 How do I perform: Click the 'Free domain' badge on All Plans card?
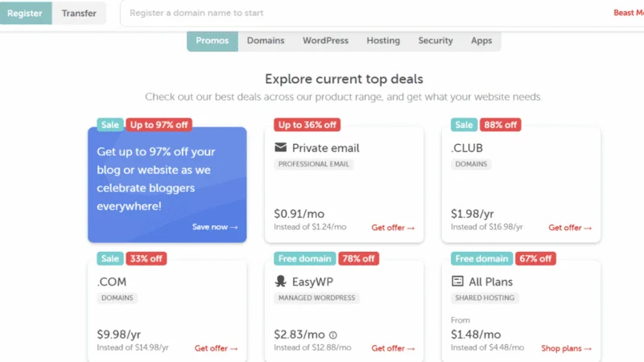click(481, 258)
